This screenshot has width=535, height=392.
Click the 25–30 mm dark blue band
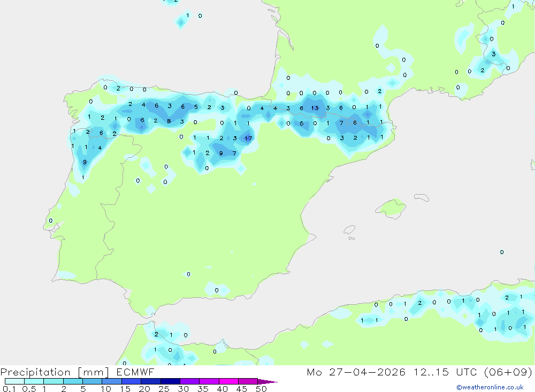pos(170,381)
